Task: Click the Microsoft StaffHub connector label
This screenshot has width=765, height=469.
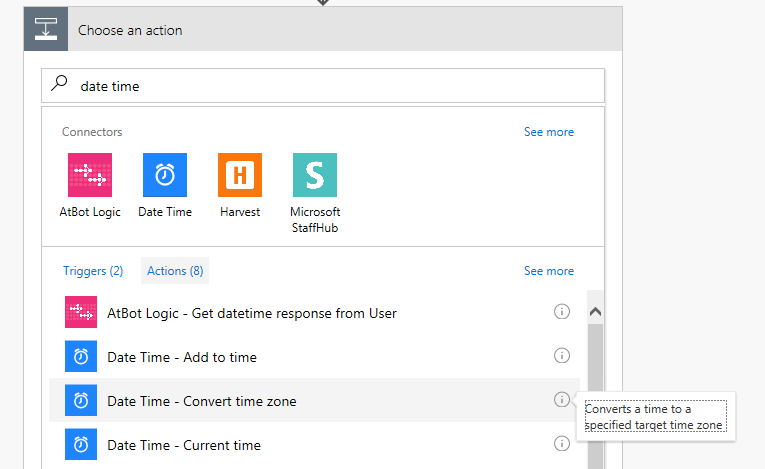Action: 315,220
